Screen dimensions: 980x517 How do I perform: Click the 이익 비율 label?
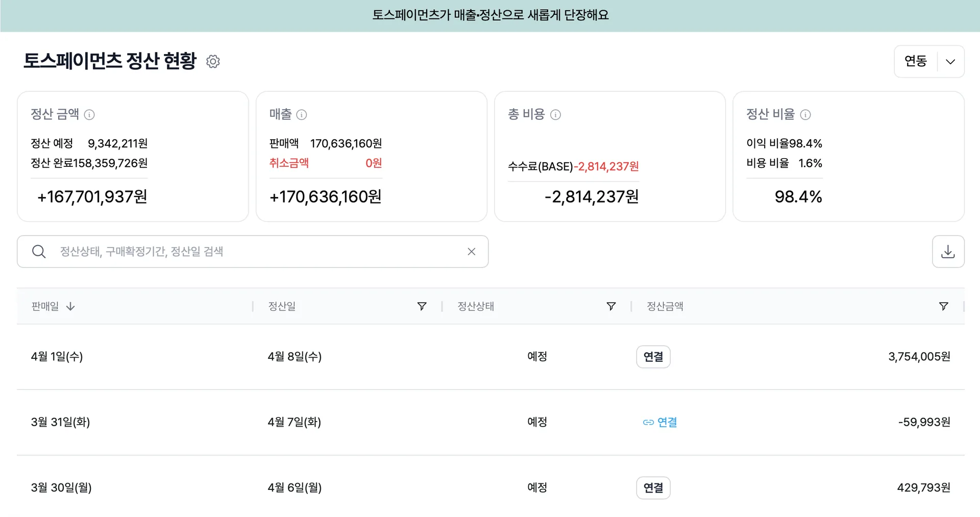click(x=768, y=143)
